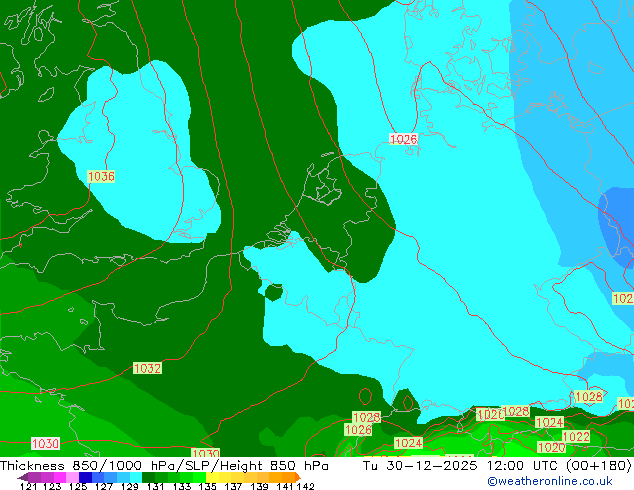Click the purple left arrow end of legend
Viewport: 634px width, 490px height.
(23, 477)
